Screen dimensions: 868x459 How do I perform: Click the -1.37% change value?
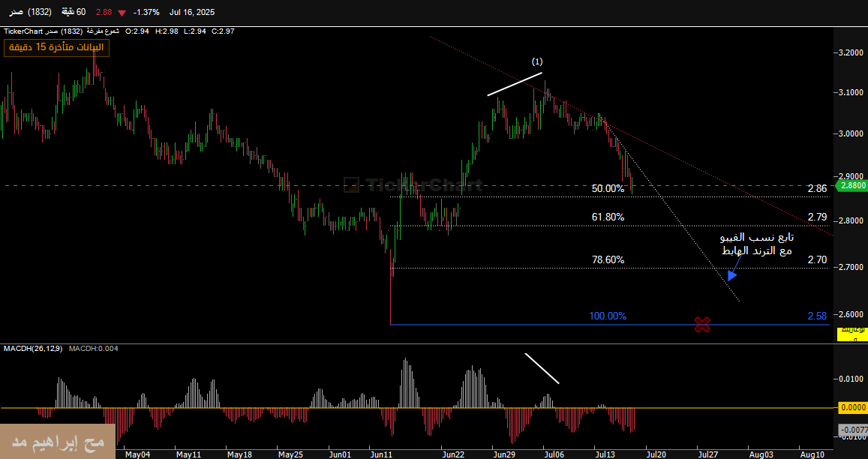tap(147, 12)
